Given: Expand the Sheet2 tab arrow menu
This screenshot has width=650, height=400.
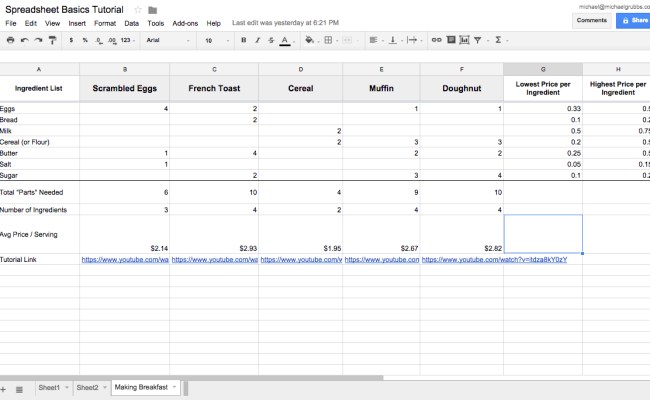Looking at the screenshot, I should tap(105, 388).
